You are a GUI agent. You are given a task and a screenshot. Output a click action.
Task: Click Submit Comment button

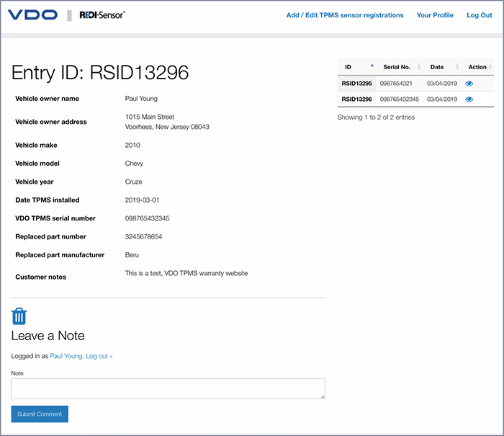40,414
